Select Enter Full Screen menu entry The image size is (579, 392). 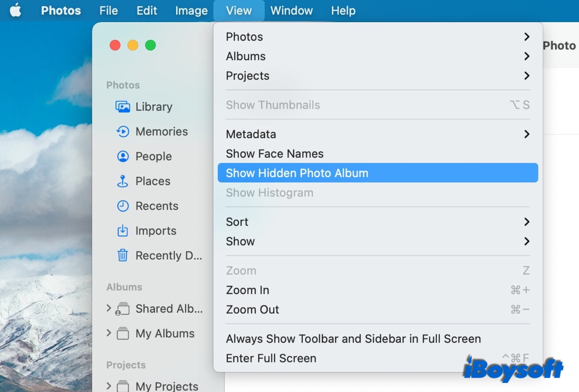(x=271, y=358)
